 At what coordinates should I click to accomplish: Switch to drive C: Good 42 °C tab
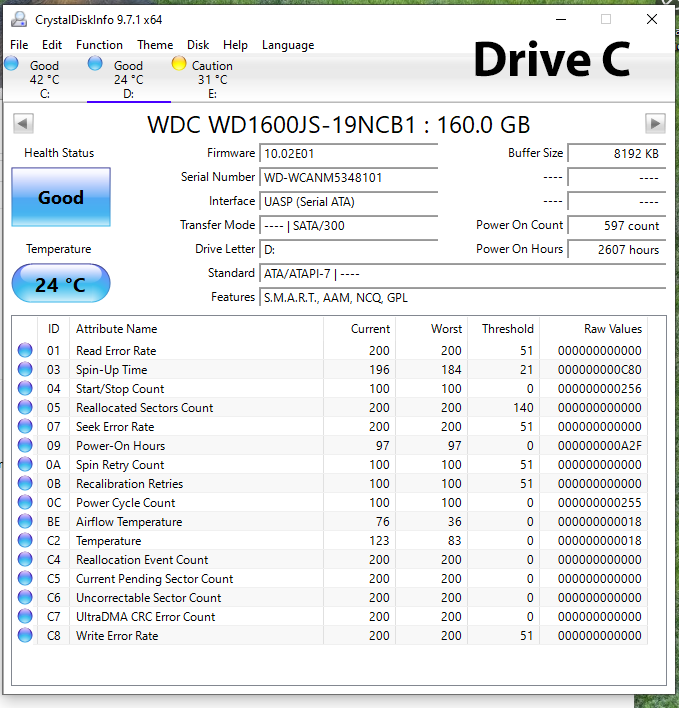click(x=45, y=79)
